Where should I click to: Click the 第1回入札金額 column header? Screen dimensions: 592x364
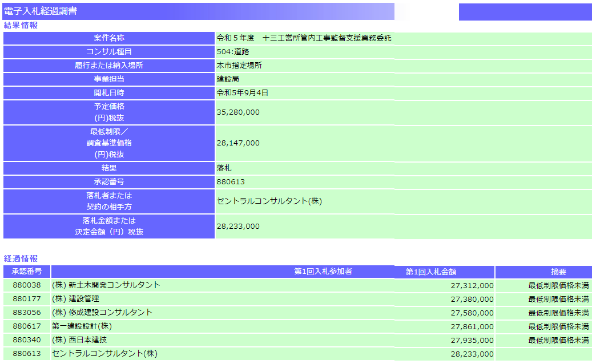431,272
